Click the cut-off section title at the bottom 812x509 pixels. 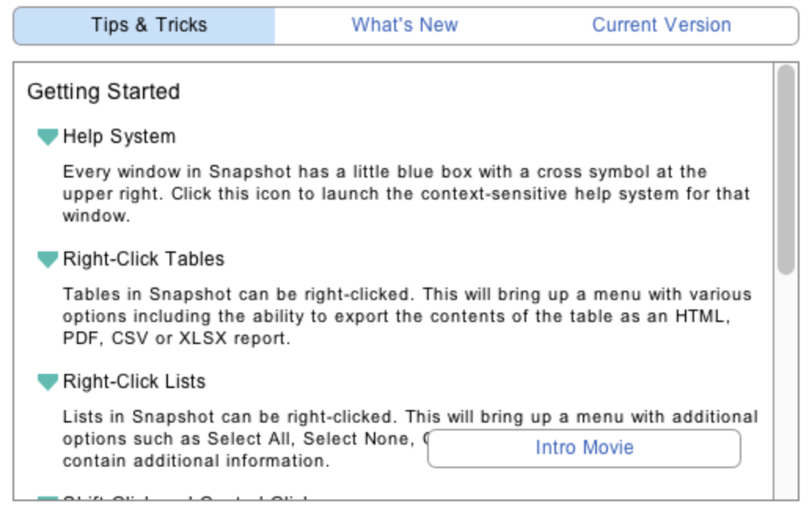[x=188, y=499]
